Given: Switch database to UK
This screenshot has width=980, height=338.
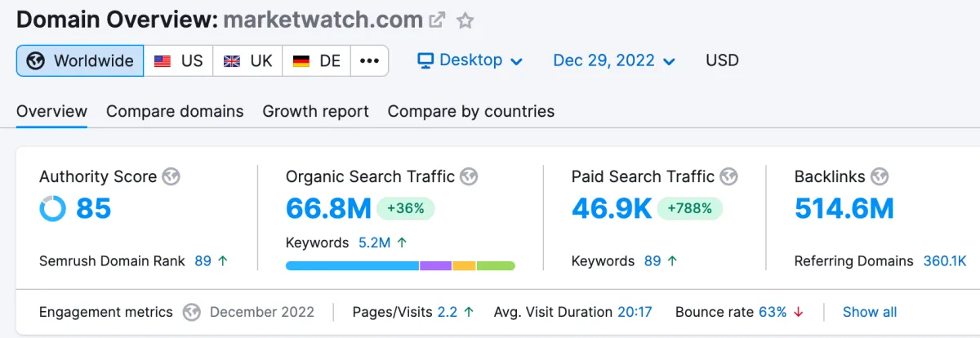Looking at the screenshot, I should click(248, 60).
